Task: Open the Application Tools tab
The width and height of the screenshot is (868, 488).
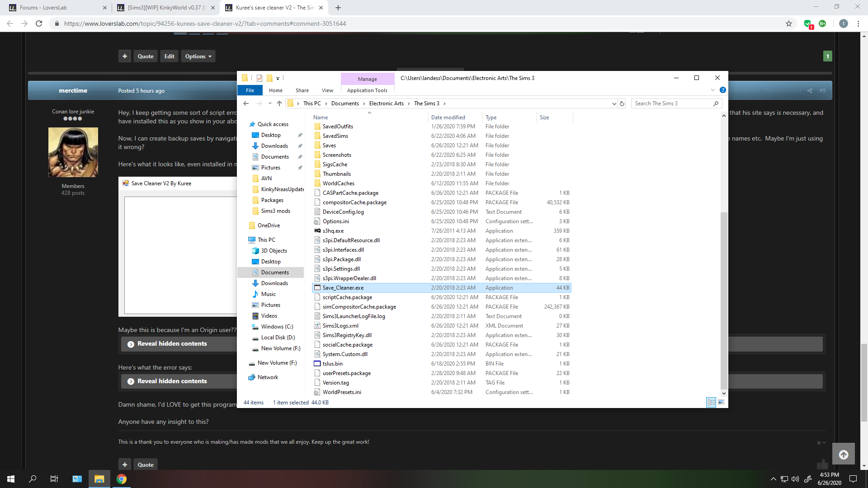Action: [x=367, y=90]
